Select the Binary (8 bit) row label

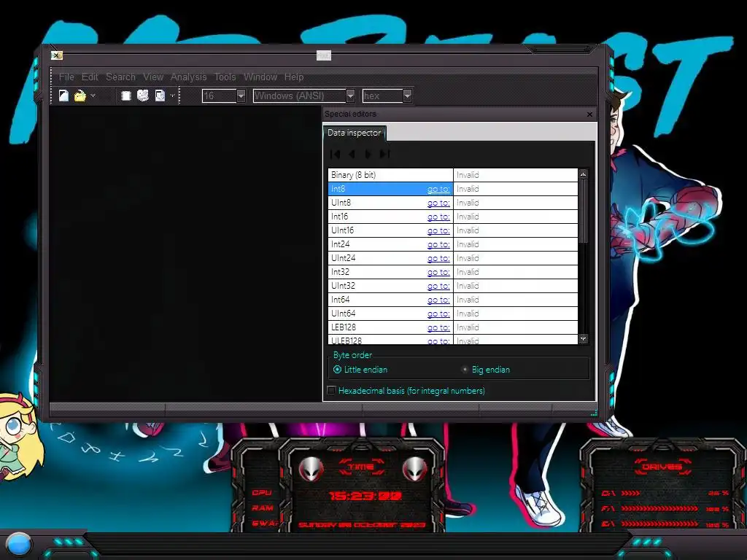[354, 175]
